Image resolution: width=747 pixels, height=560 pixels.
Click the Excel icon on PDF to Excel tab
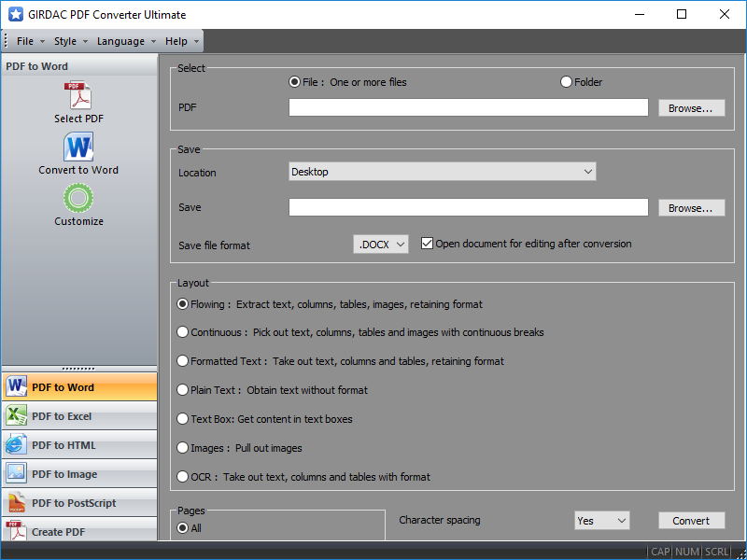point(16,415)
